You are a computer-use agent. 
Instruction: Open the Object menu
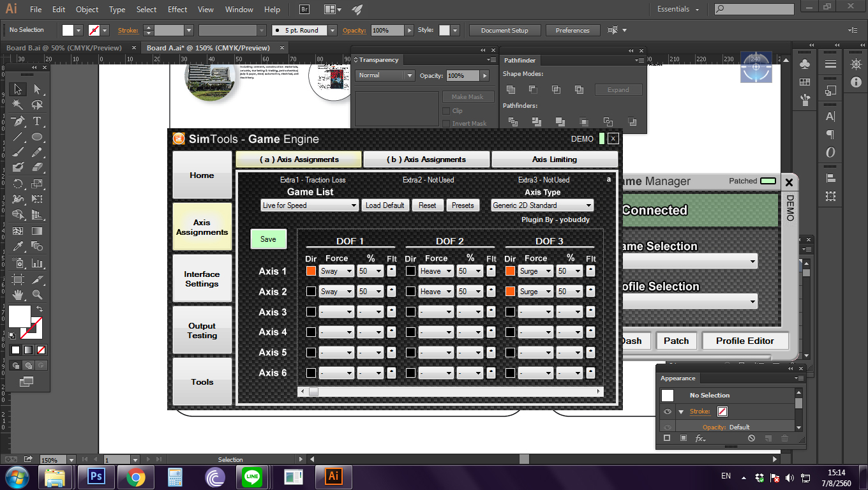87,10
